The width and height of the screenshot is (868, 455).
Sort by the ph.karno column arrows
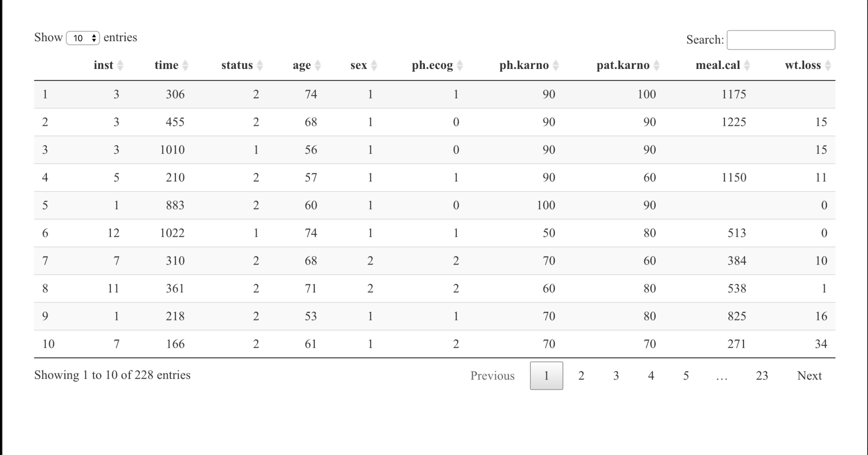(x=556, y=65)
